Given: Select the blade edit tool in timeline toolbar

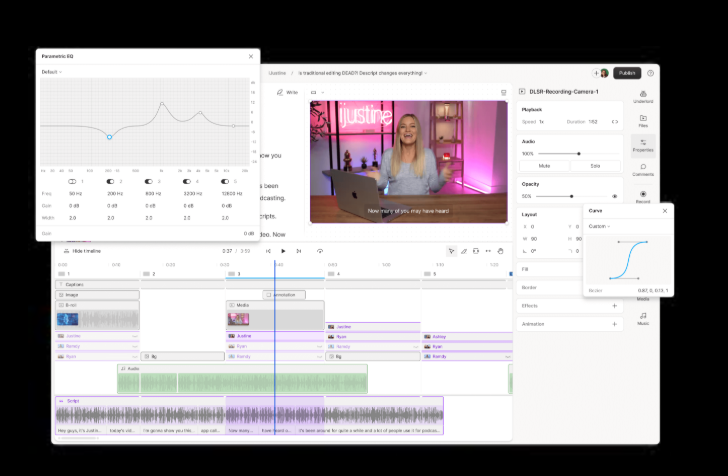Looking at the screenshot, I should (x=463, y=251).
